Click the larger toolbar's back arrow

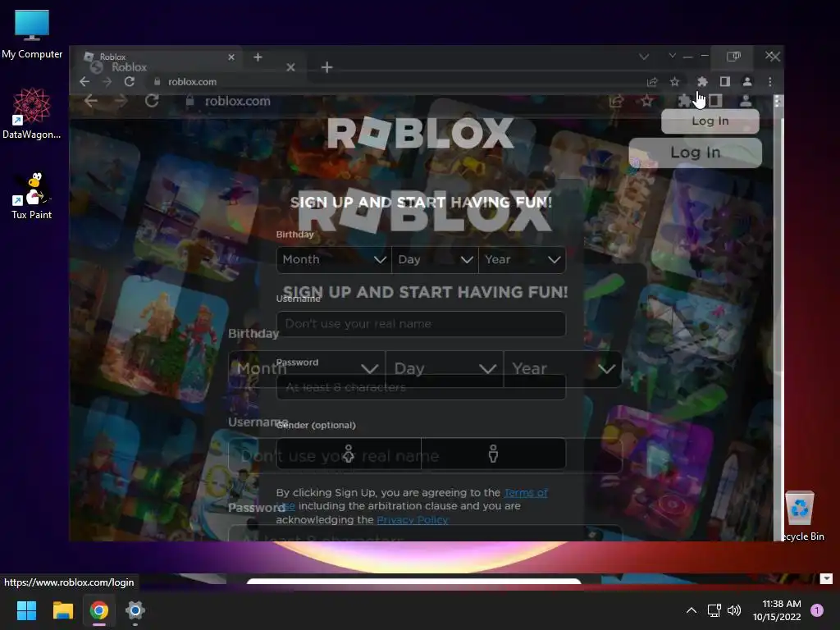click(90, 101)
